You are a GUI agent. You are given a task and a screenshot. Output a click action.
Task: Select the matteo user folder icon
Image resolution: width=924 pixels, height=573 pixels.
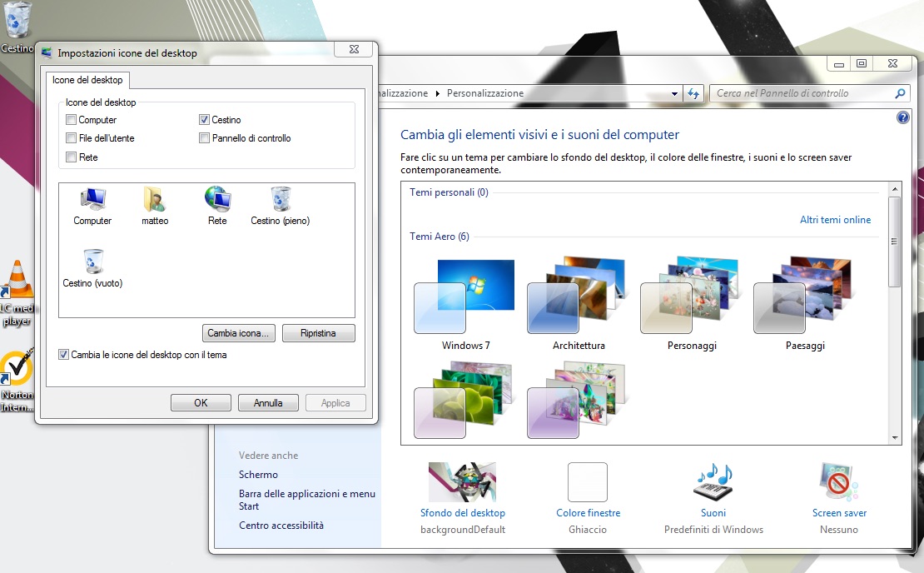155,198
